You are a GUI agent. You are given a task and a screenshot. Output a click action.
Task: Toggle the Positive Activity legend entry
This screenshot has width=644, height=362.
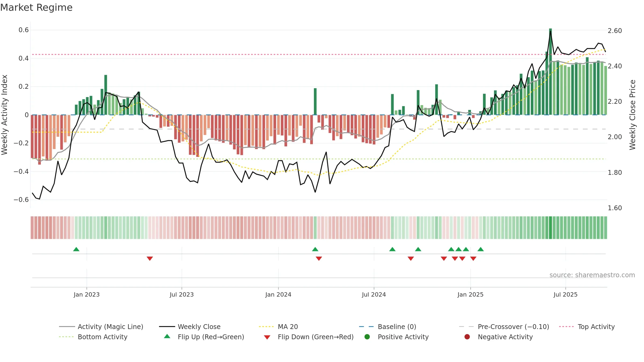[x=396, y=337]
